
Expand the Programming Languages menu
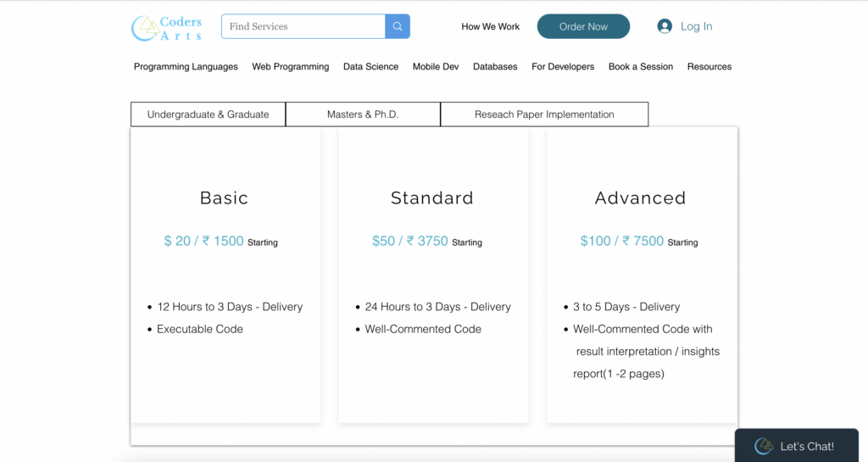(x=186, y=67)
